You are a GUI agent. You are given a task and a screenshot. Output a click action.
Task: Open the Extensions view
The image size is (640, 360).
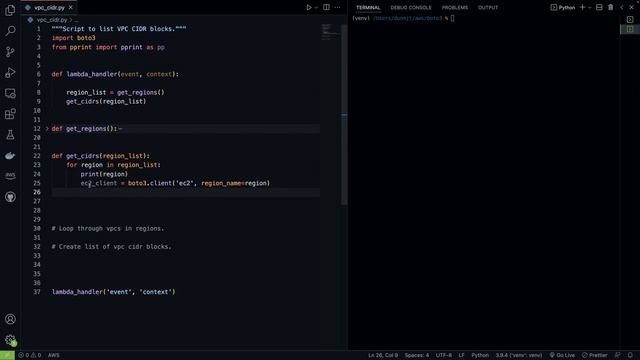click(x=10, y=114)
